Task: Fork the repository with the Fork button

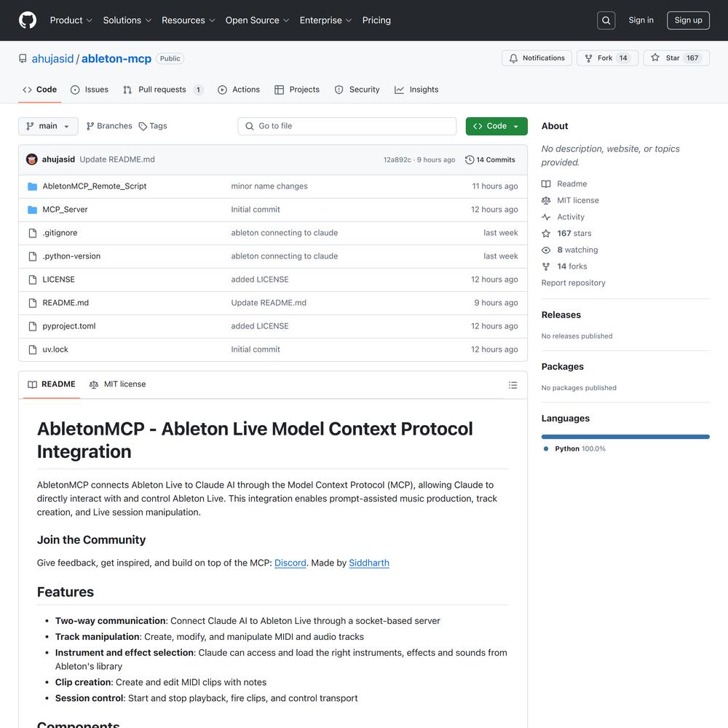Action: point(607,58)
